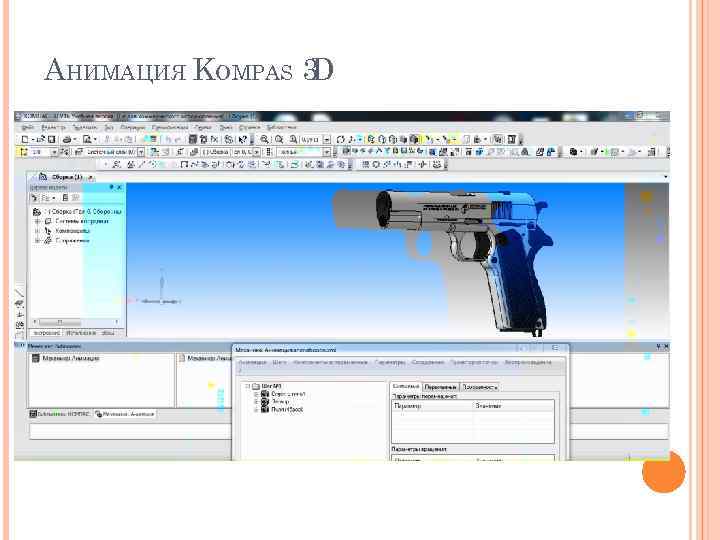Open the step value dropdown near yellow icon
Viewport: 720px width, 540px height.
(x=54, y=152)
